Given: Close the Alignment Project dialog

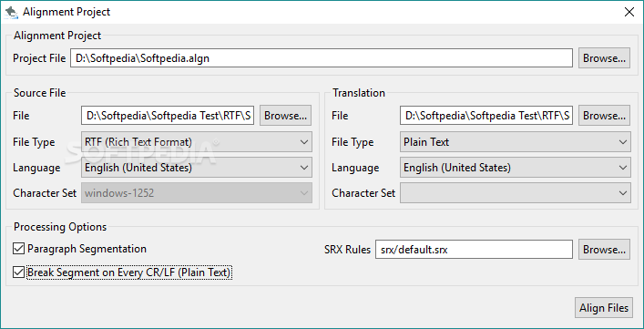Looking at the screenshot, I should click(x=629, y=12).
